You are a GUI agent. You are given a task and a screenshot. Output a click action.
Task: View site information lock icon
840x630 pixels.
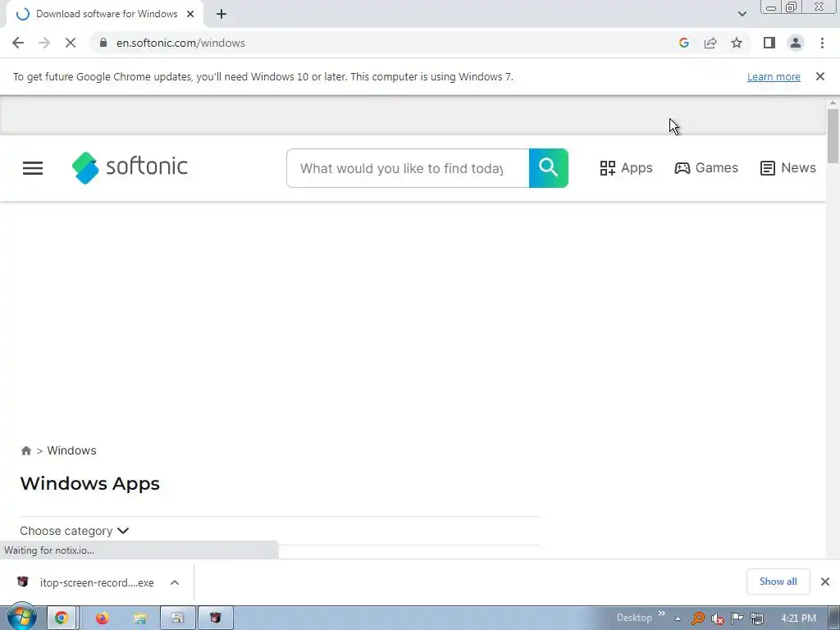tap(103, 43)
